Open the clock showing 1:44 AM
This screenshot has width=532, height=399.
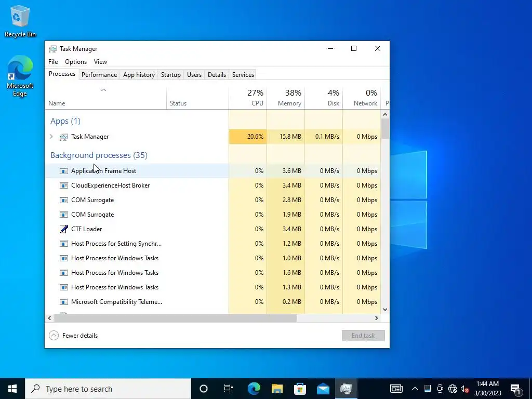[x=487, y=389]
